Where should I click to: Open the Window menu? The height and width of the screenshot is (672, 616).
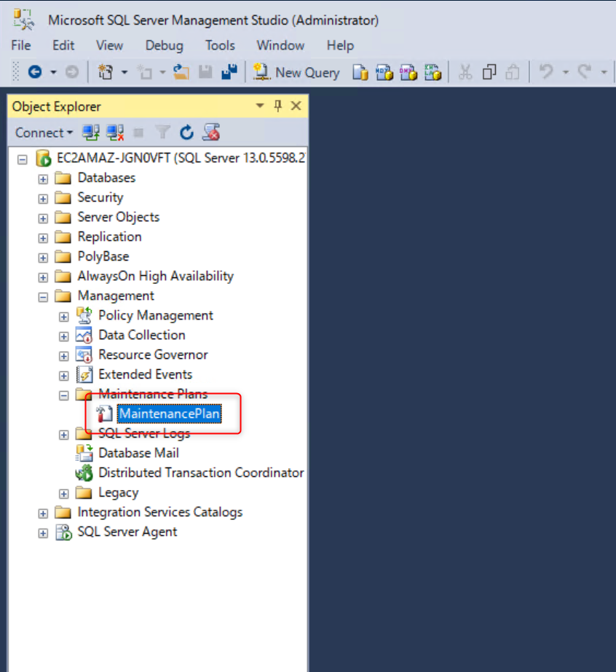[x=280, y=45]
